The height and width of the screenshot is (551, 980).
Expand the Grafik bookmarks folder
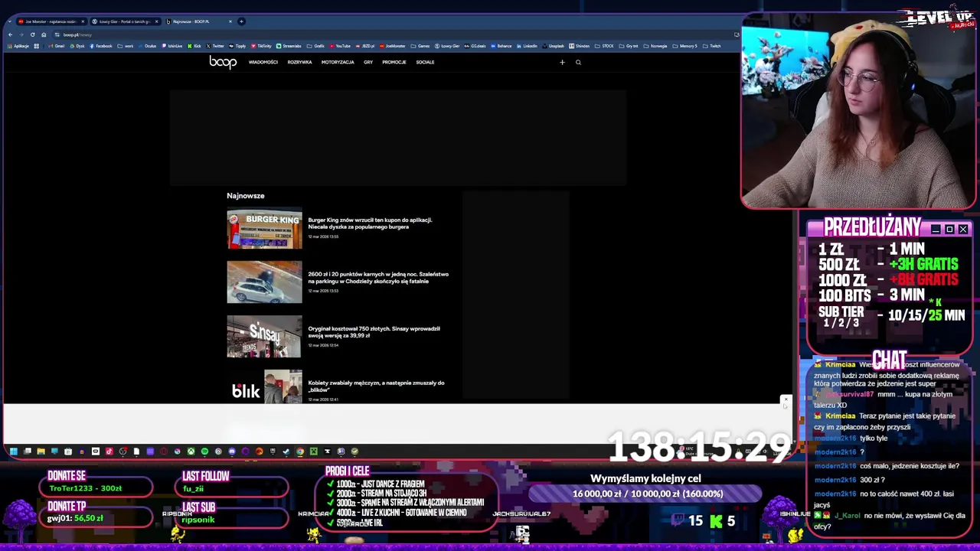[315, 46]
